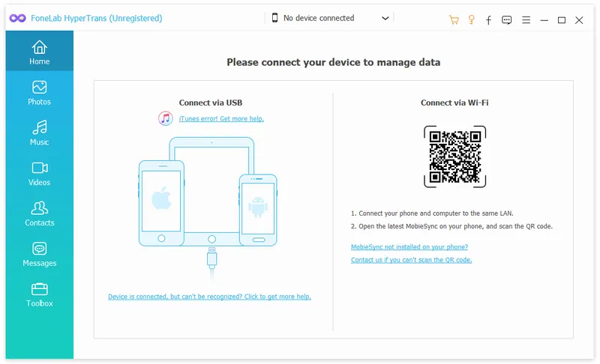The width and height of the screenshot is (600, 364).
Task: Click the Wi-Fi QR code image
Action: pyautogui.click(x=455, y=157)
